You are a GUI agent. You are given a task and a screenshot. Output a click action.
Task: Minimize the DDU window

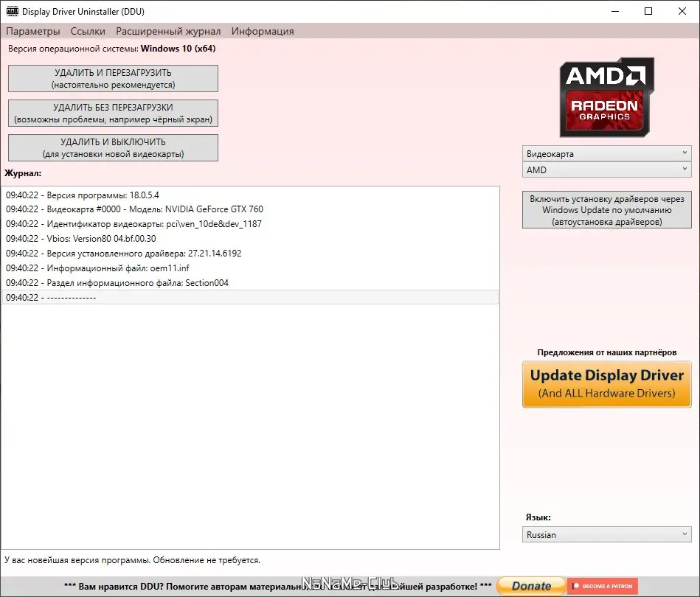point(615,11)
